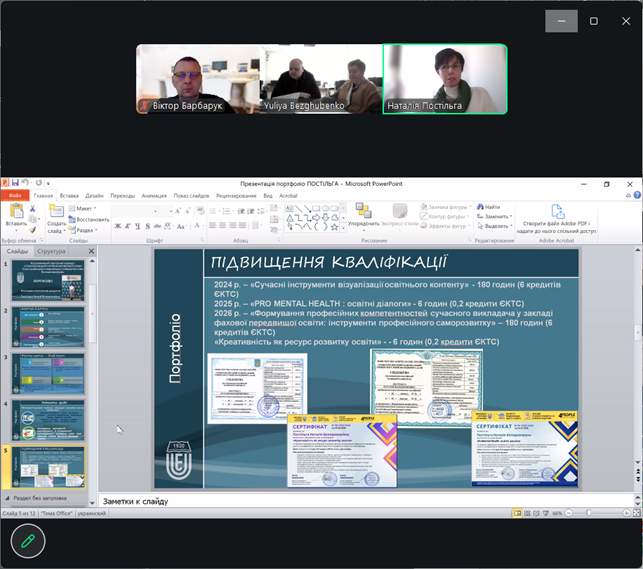Click the Save icon in PowerPoint quick access toolbar

15,183
